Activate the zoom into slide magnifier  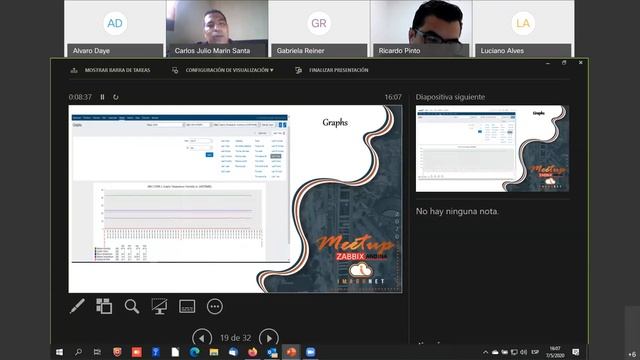tap(132, 306)
